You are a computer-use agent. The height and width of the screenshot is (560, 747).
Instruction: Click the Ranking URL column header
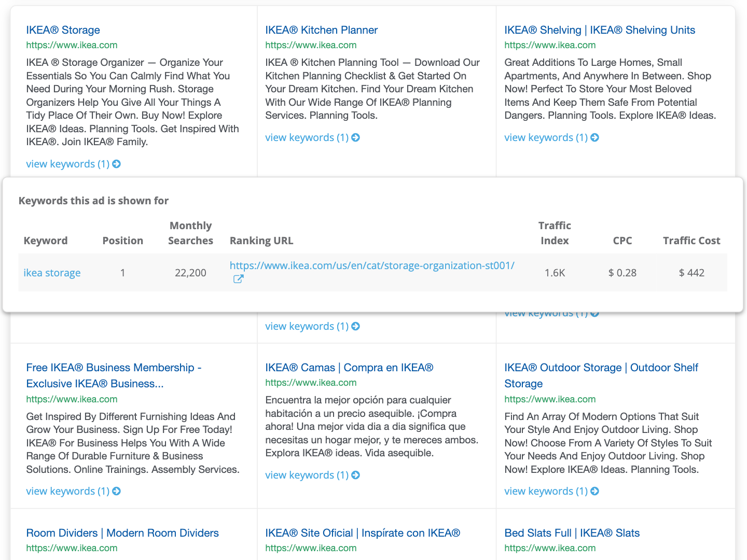(261, 241)
